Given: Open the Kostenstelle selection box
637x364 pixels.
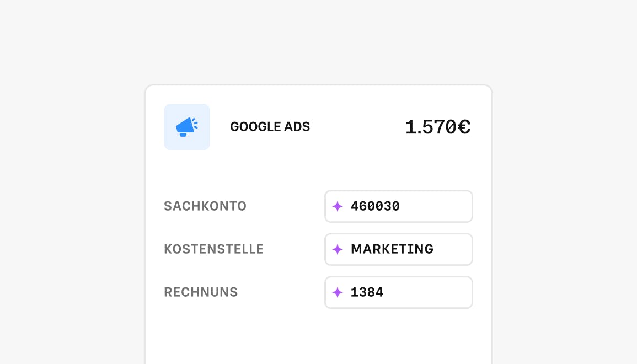Looking at the screenshot, I should tap(398, 249).
